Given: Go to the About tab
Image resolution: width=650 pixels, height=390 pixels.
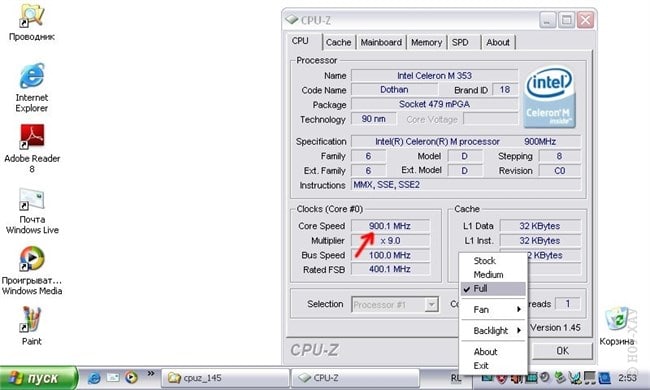Looking at the screenshot, I should 498,42.
